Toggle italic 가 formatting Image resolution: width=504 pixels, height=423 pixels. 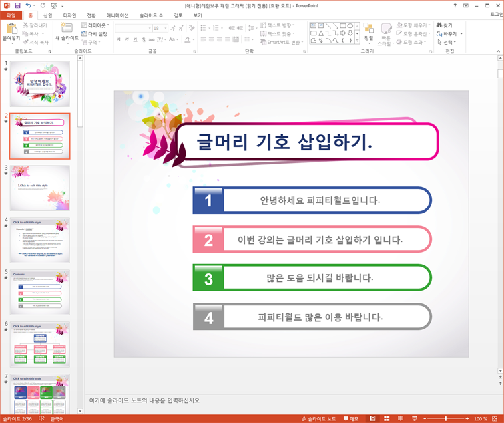pyautogui.click(x=127, y=39)
